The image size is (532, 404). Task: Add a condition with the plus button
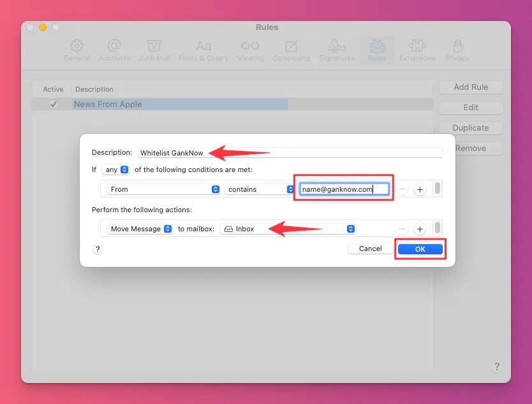420,189
